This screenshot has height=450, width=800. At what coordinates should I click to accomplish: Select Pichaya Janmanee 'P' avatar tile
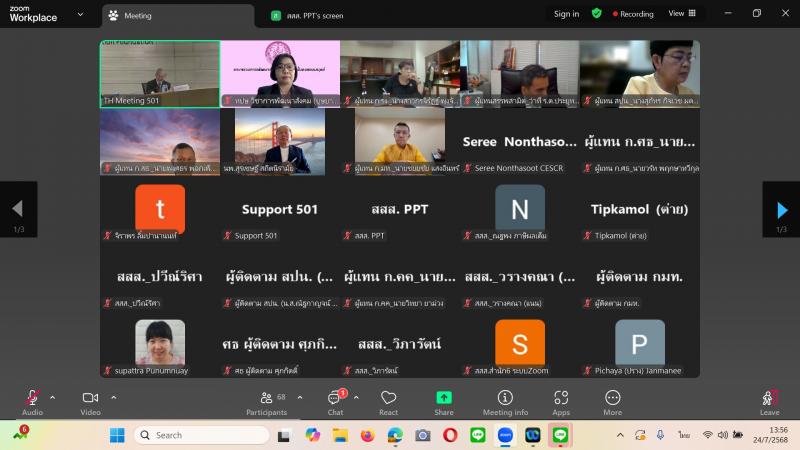640,344
